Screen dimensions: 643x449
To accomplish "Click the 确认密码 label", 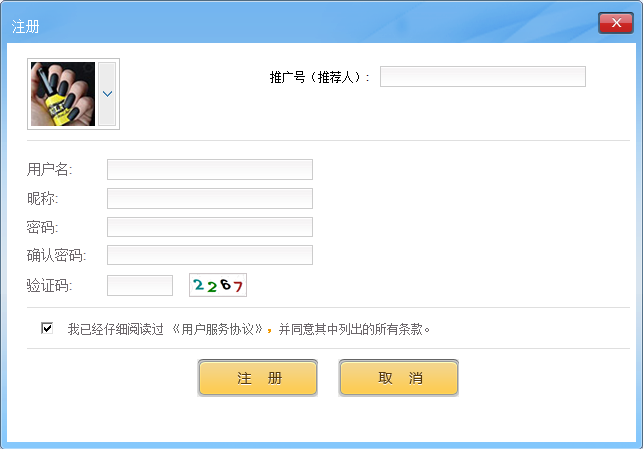I will (x=56, y=256).
